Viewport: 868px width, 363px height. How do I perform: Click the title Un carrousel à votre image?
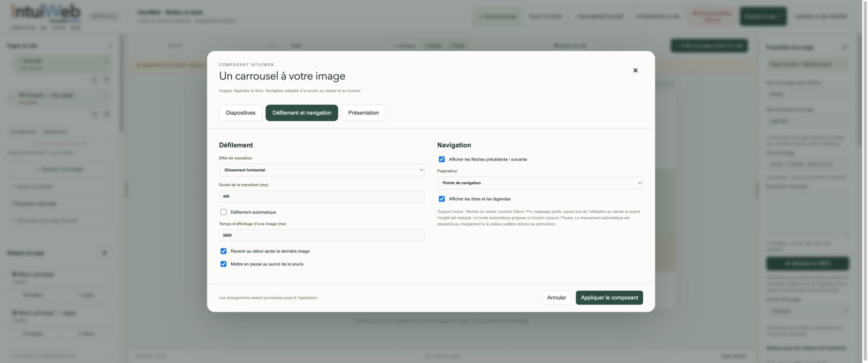[282, 76]
